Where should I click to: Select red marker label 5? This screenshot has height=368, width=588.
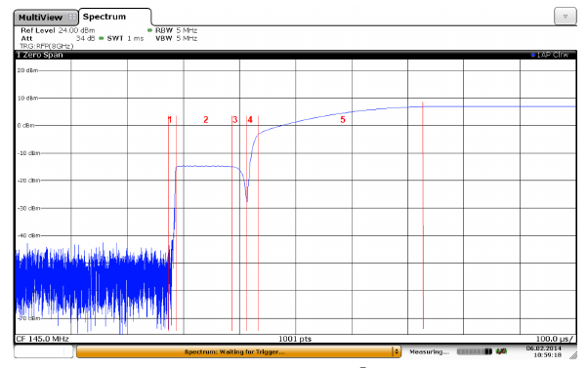[x=343, y=119]
